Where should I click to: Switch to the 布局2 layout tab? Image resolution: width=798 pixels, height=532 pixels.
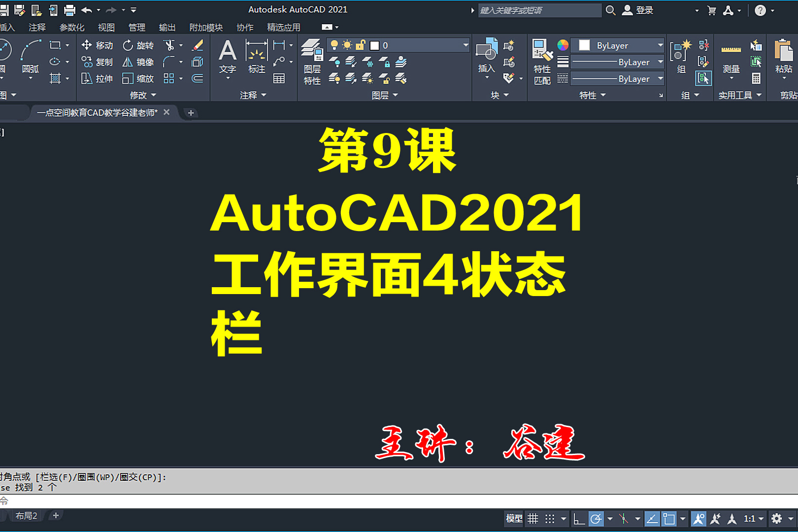click(x=27, y=516)
